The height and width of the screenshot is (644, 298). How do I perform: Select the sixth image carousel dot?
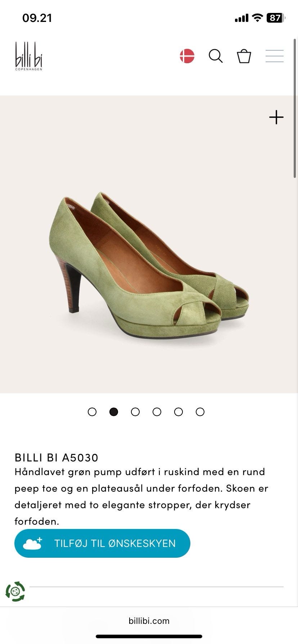click(x=200, y=412)
